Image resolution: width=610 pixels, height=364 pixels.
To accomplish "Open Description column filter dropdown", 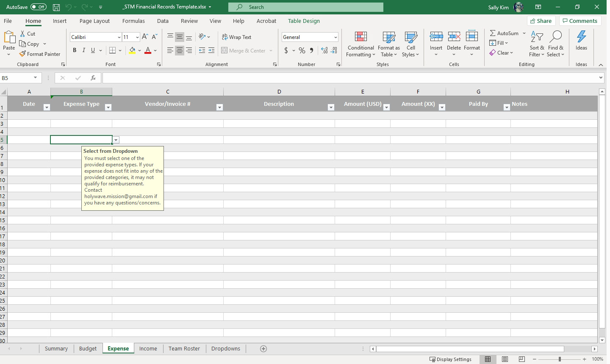I will 331,108.
